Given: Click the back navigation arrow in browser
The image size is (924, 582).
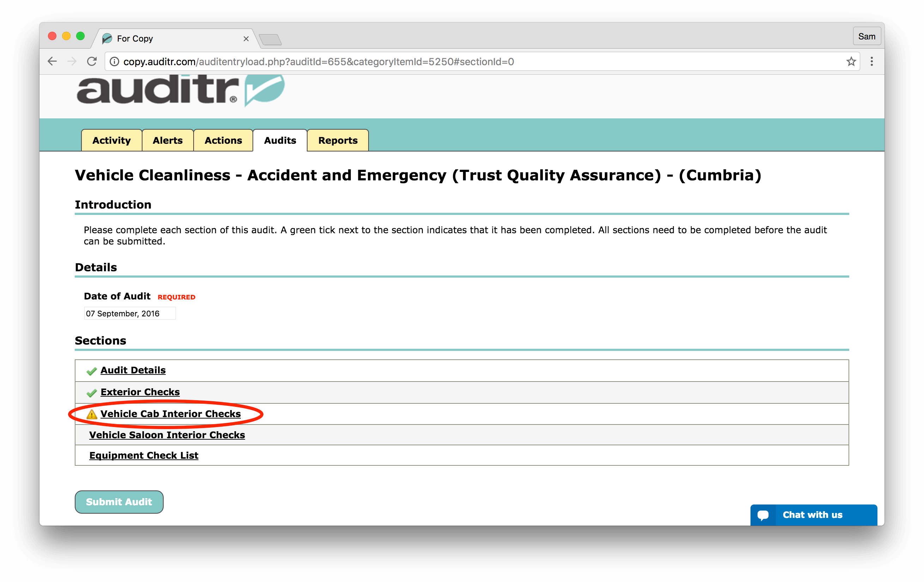Looking at the screenshot, I should (x=54, y=61).
